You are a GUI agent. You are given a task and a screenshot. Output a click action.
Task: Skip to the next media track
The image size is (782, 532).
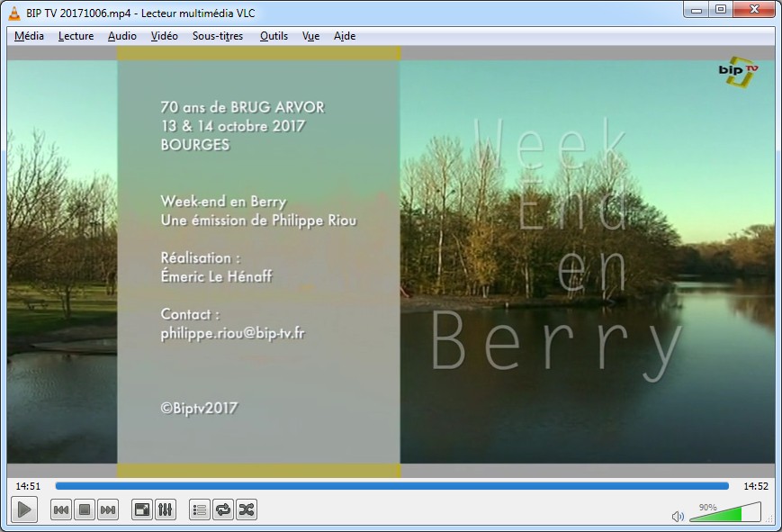[108, 509]
